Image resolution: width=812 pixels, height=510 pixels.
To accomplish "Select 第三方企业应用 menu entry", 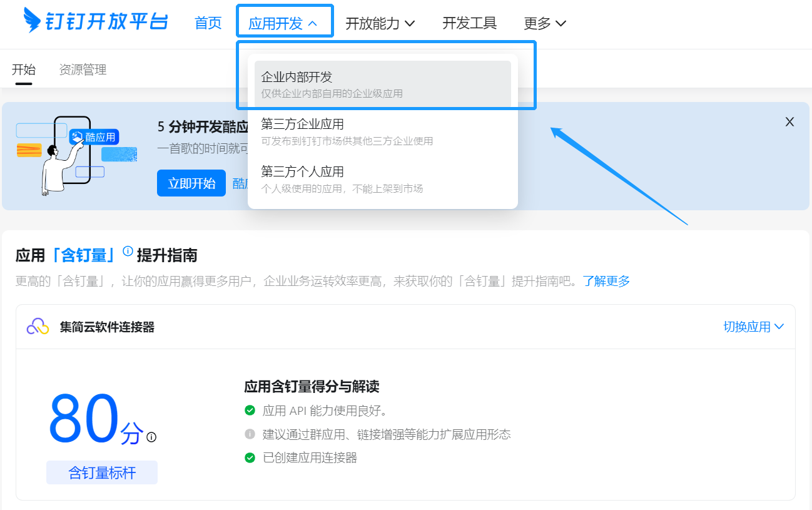I will point(383,131).
